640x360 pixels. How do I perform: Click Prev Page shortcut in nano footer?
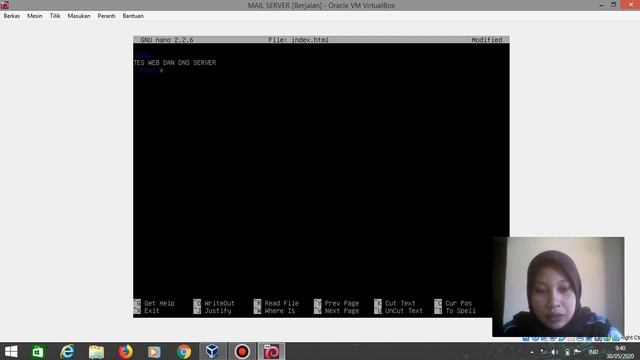(x=337, y=303)
